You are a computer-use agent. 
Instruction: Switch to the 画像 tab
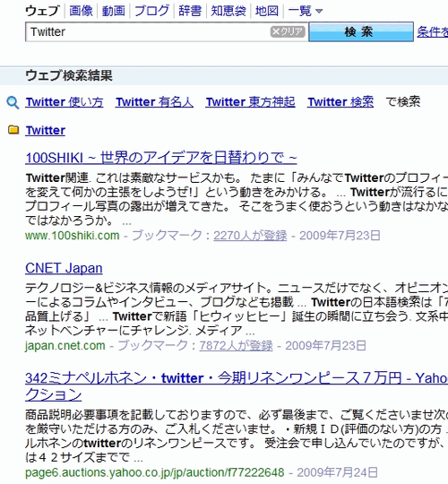[x=81, y=11]
